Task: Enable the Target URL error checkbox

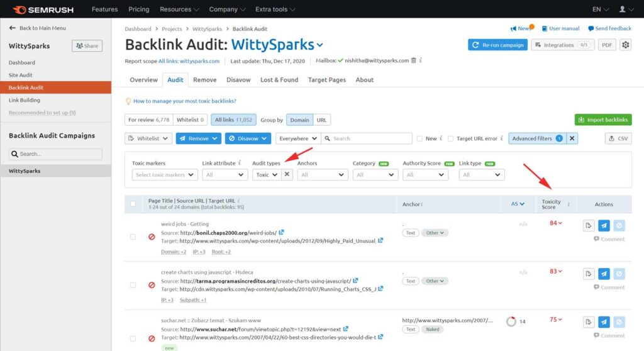Action: [450, 138]
